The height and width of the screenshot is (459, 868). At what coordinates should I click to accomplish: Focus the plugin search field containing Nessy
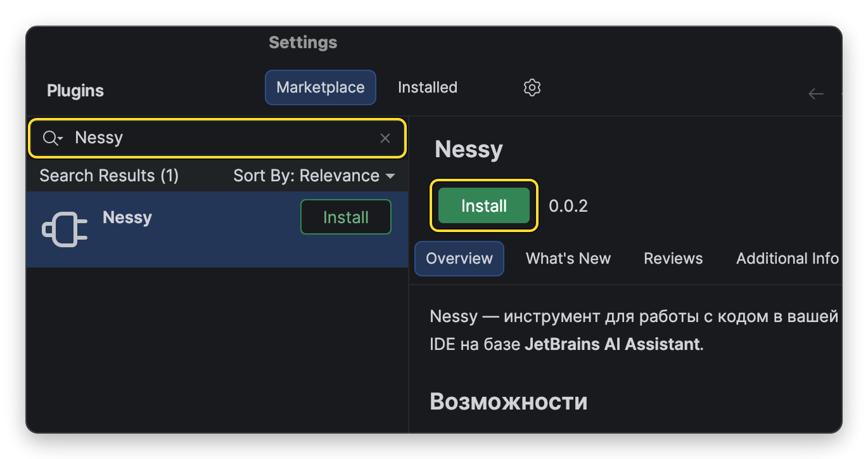217,138
